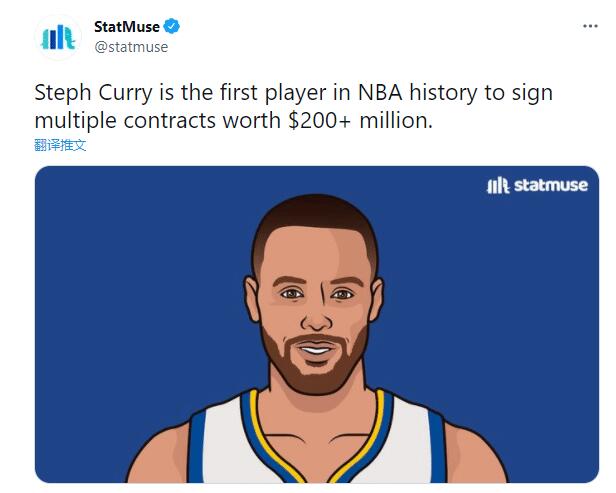The height and width of the screenshot is (493, 616).
Task: Open the StatMuse display name link
Action: tap(126, 27)
